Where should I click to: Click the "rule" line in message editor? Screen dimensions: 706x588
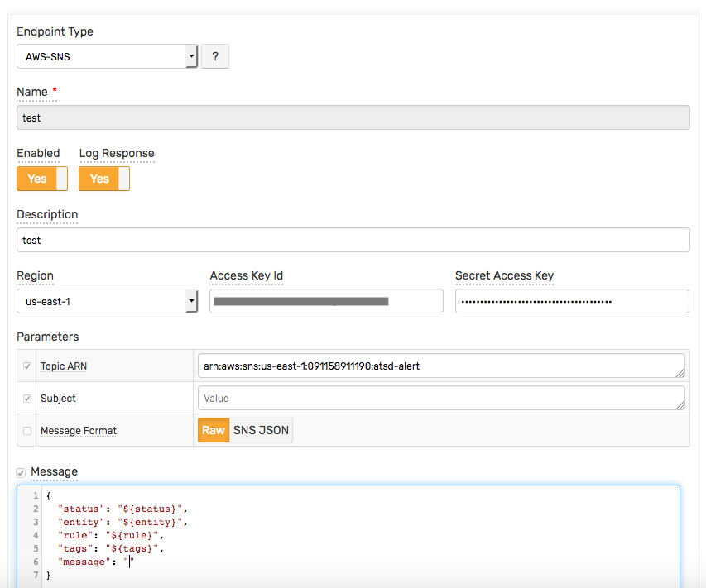(x=111, y=535)
